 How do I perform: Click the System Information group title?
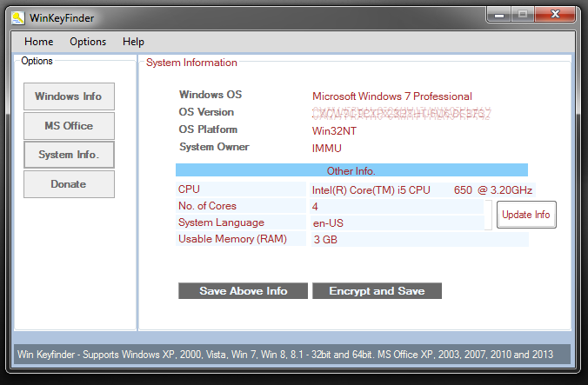coord(191,63)
